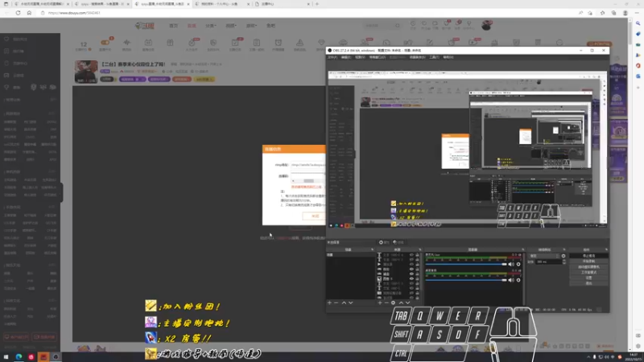Go to browser home page icon
The height and width of the screenshot is (362, 644).
(x=29, y=13)
